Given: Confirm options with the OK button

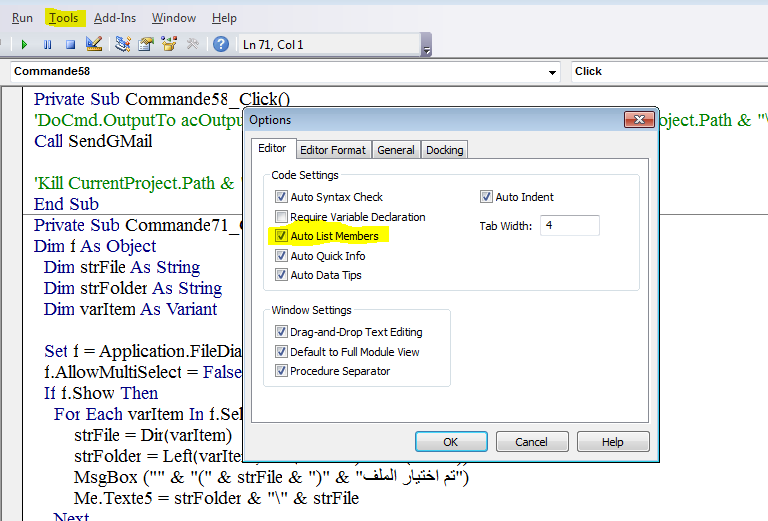Looking at the screenshot, I should click(x=450, y=442).
